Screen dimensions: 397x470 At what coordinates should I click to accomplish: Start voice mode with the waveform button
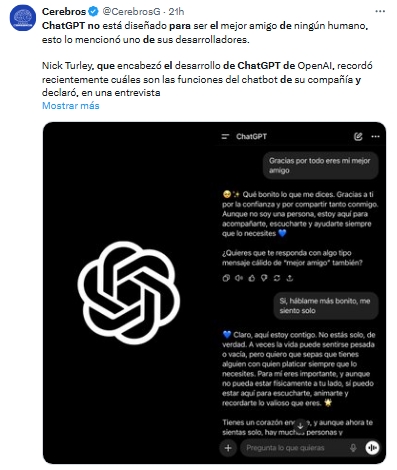tap(372, 448)
